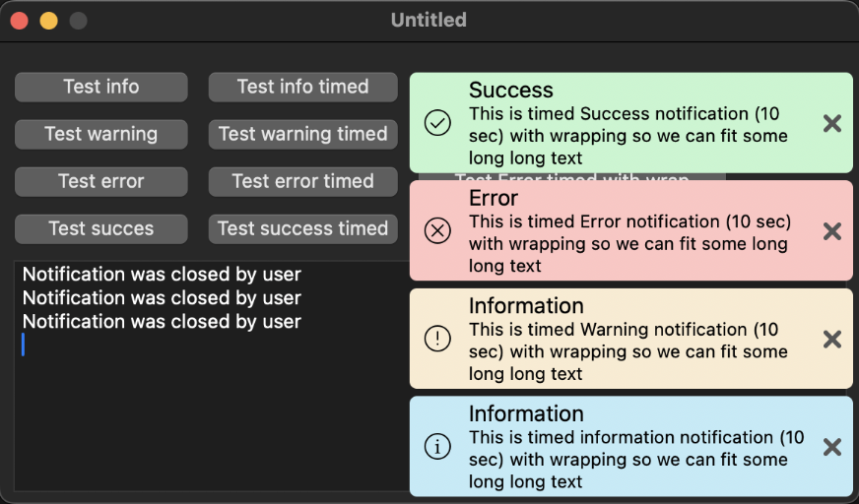The image size is (859, 504).
Task: Click the timed Error notification message body
Action: pos(630,243)
